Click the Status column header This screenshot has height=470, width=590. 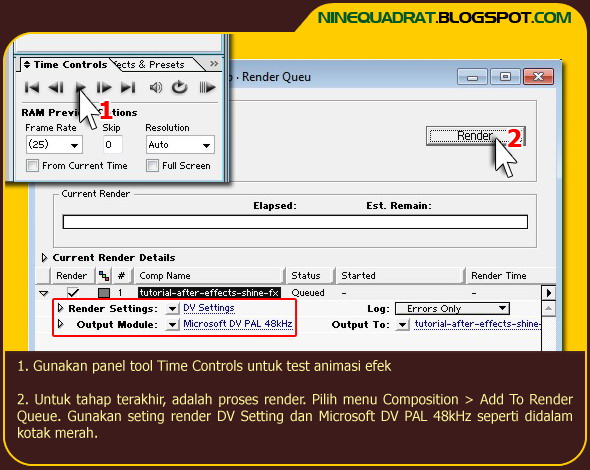point(310,276)
